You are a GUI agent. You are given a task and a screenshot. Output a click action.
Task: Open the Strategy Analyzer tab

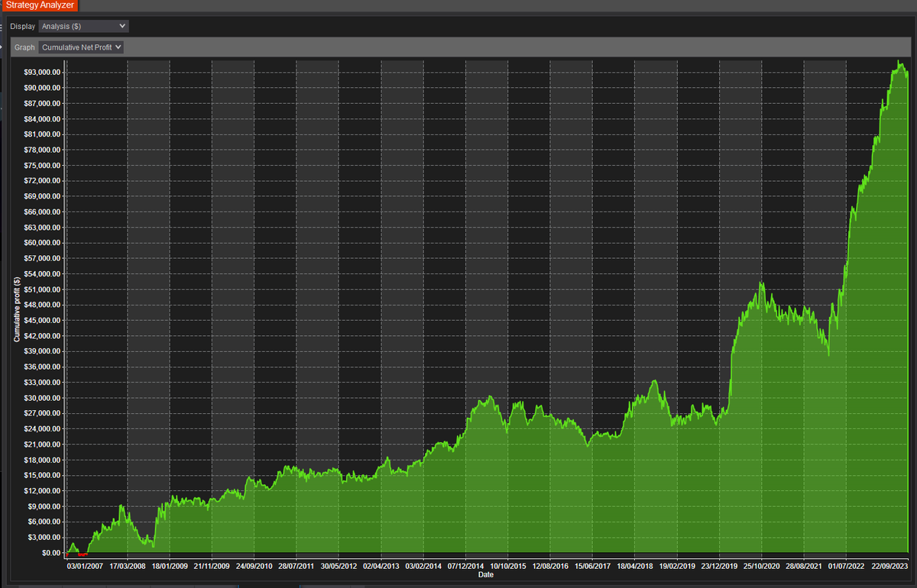(40, 5)
